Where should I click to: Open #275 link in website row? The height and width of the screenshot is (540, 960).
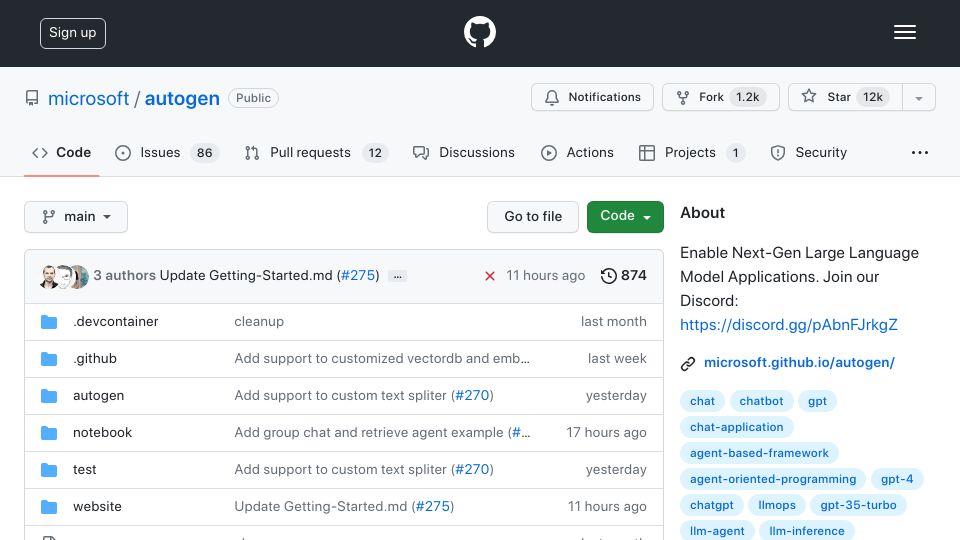(433, 506)
